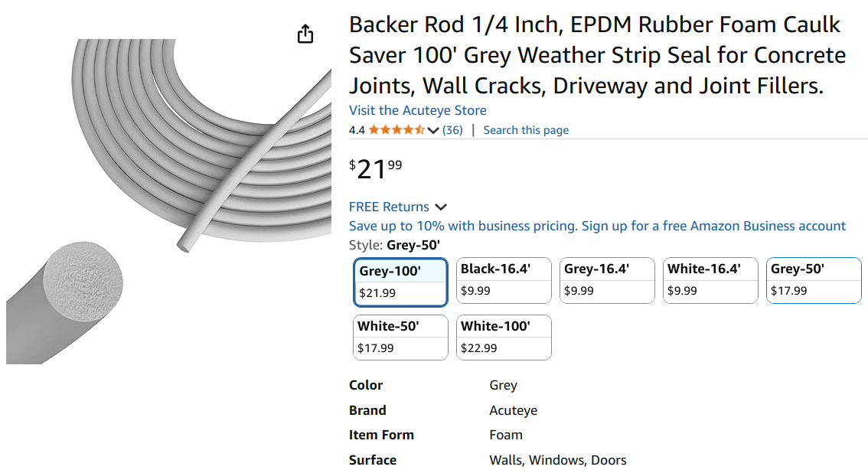868x473 pixels.
Task: Click the share icon above product image
Action: pos(305,34)
